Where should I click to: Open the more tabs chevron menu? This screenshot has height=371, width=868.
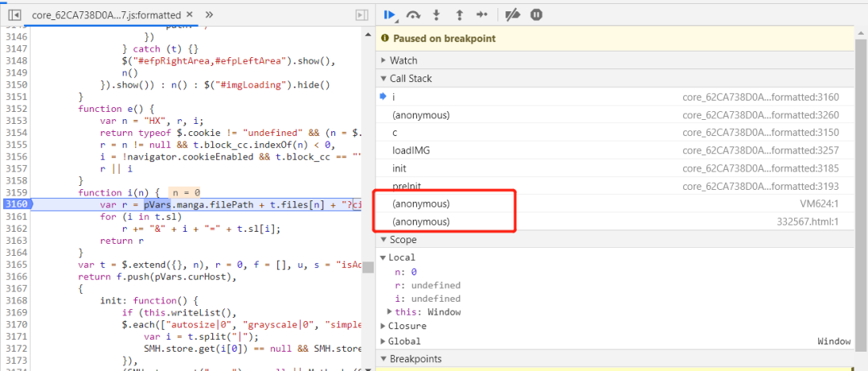point(209,14)
